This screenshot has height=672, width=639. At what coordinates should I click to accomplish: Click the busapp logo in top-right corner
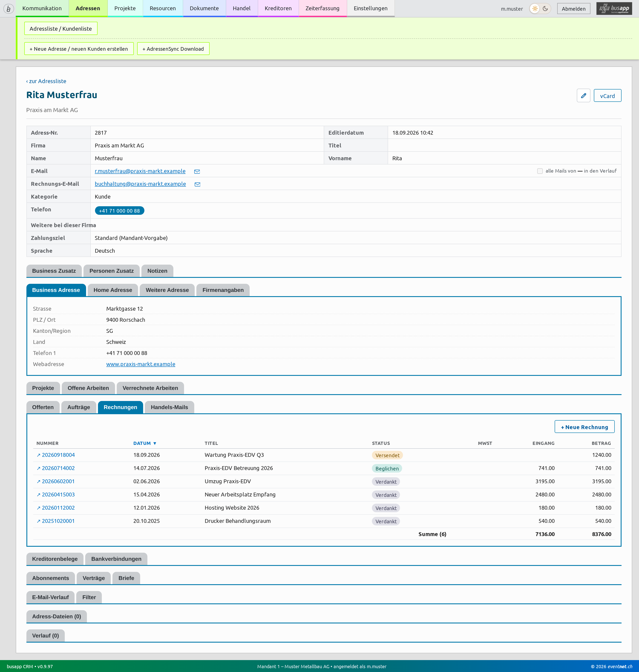614,9
